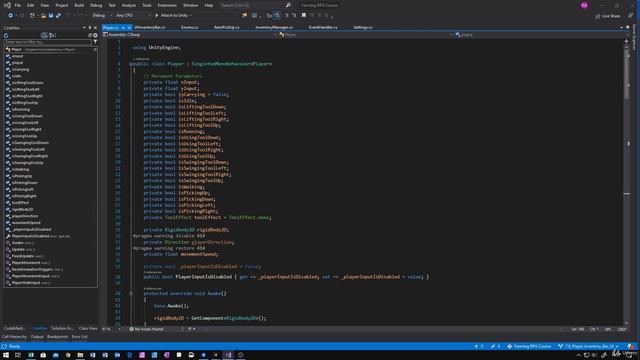640x360 pixels.
Task: Open the Assembly-CSharp project dropdown
Action: (190, 35)
